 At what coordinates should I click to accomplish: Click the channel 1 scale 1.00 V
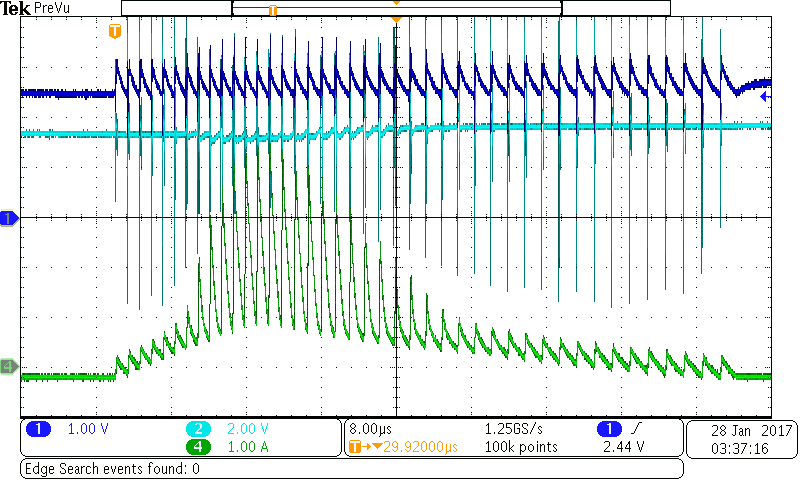tap(88, 429)
